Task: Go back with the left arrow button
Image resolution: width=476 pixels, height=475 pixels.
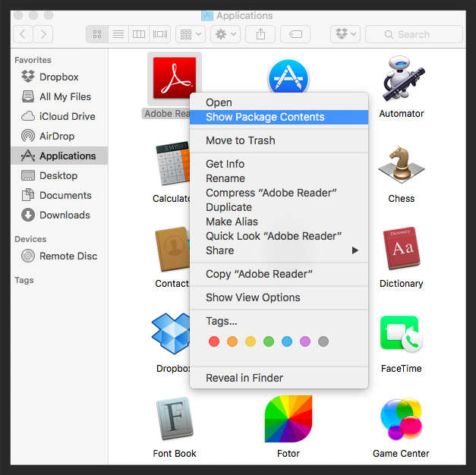Action: pos(23,34)
